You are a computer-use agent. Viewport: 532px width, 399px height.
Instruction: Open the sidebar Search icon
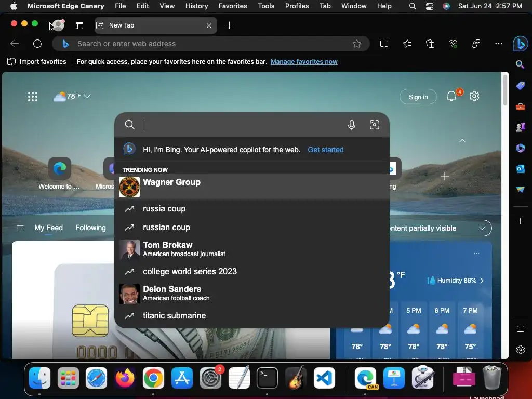520,64
